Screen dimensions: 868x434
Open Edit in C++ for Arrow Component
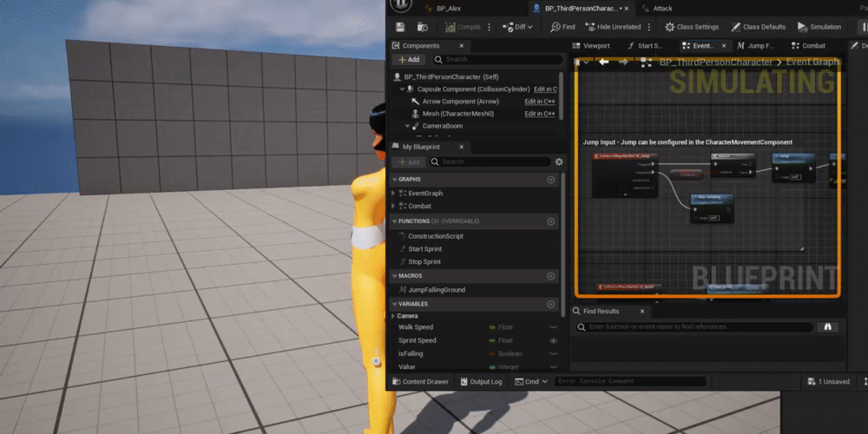click(x=540, y=102)
